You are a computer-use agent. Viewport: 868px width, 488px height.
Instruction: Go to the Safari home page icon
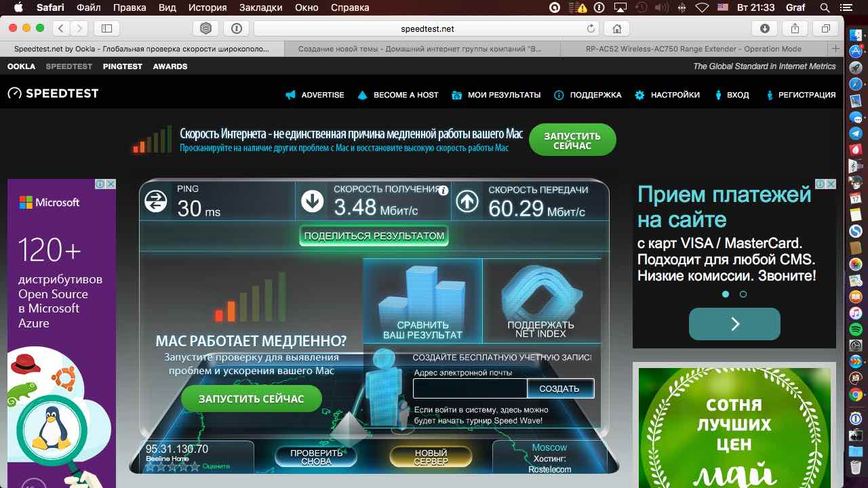click(617, 28)
